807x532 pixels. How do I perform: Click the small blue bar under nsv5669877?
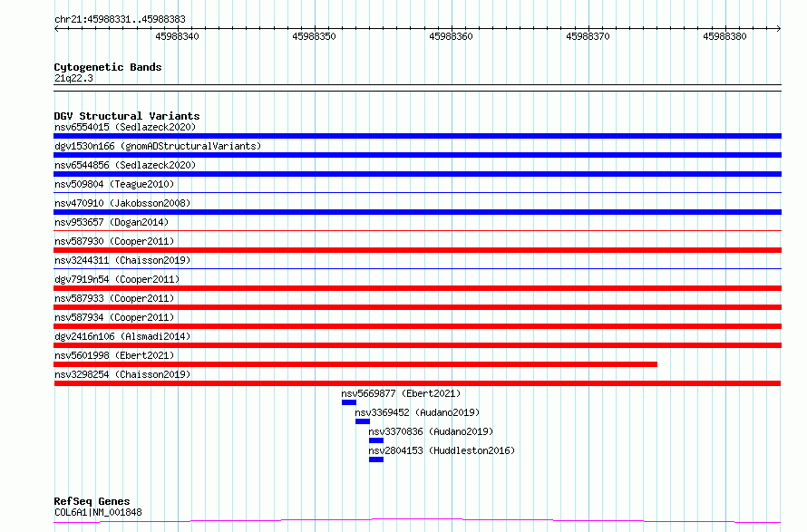point(349,402)
